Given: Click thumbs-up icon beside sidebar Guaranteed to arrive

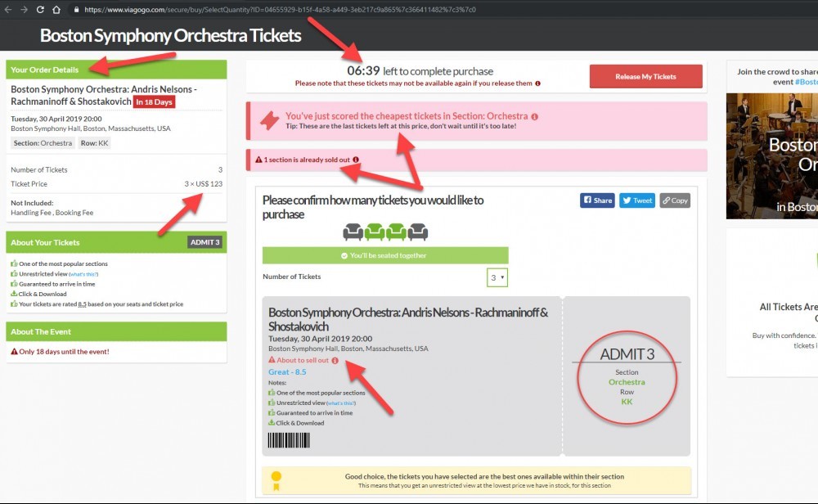Looking at the screenshot, I should (x=14, y=284).
